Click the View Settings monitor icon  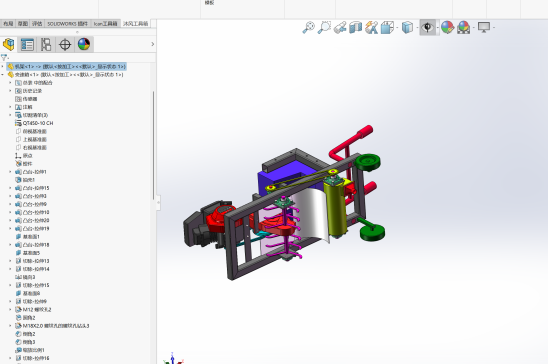point(484,27)
